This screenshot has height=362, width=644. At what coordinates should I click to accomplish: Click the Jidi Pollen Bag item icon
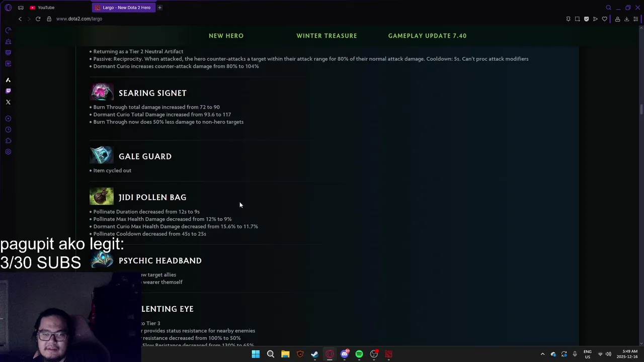[102, 196]
